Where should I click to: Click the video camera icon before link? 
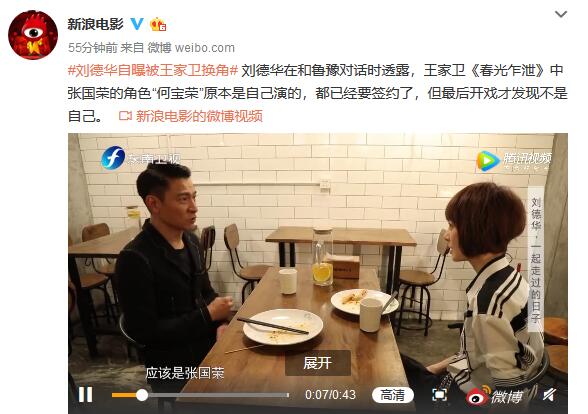(125, 116)
